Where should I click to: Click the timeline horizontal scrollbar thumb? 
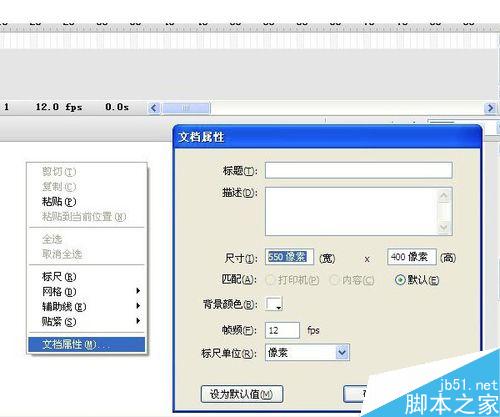[x=186, y=108]
